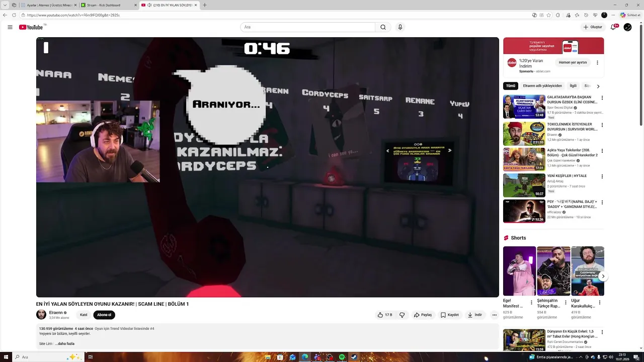Image resolution: width=644 pixels, height=362 pixels.
Task: Open options for the obilet ad
Action: coord(597,63)
